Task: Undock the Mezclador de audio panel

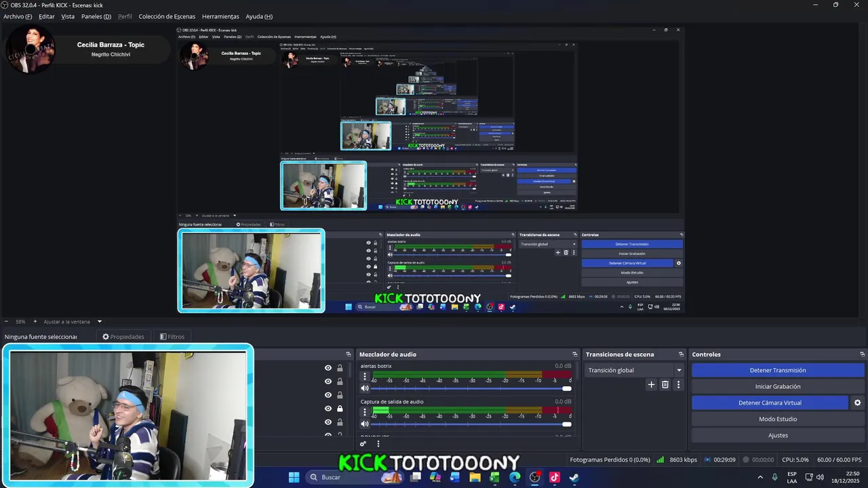Action: click(x=575, y=354)
